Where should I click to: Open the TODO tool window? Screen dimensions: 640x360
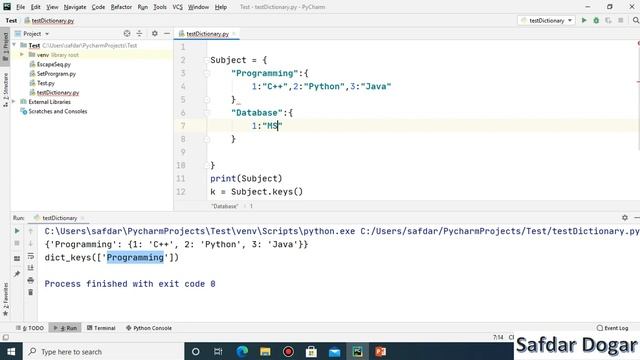click(30, 328)
